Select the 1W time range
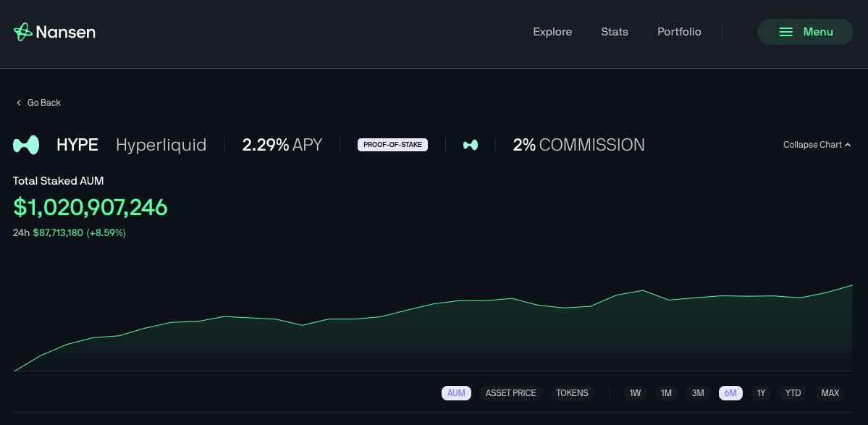This screenshot has width=868, height=425. coord(635,393)
